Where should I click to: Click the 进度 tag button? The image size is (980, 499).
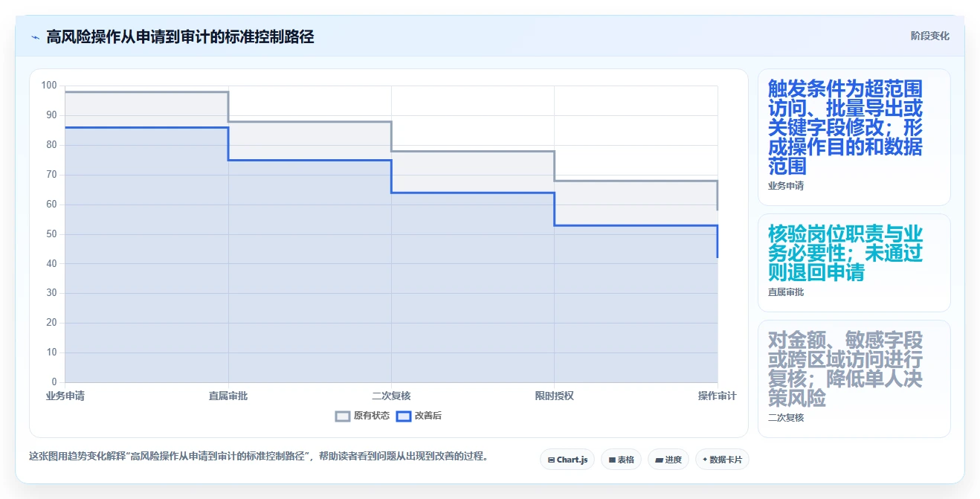668,460
